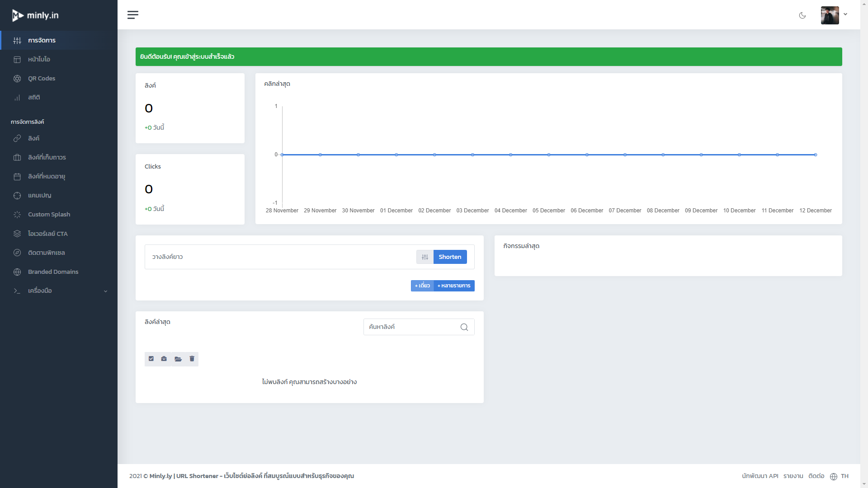Open QR Codes in sidebar
The image size is (868, 488).
click(42, 78)
